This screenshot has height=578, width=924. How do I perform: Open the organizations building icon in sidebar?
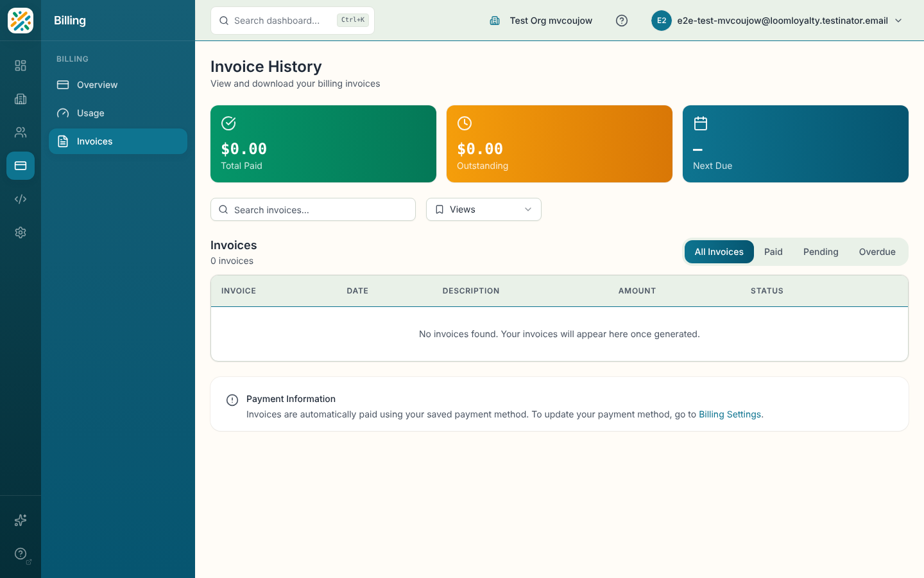(x=21, y=99)
